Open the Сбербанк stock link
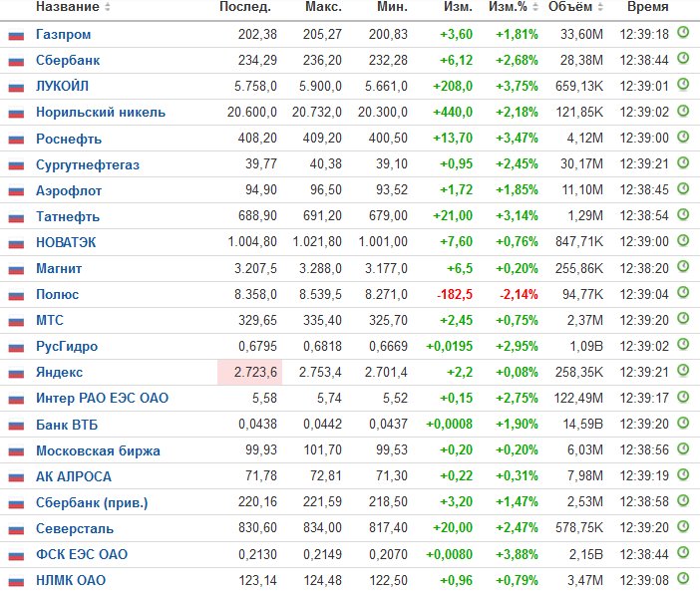This screenshot has height=592, width=700. pos(68,60)
